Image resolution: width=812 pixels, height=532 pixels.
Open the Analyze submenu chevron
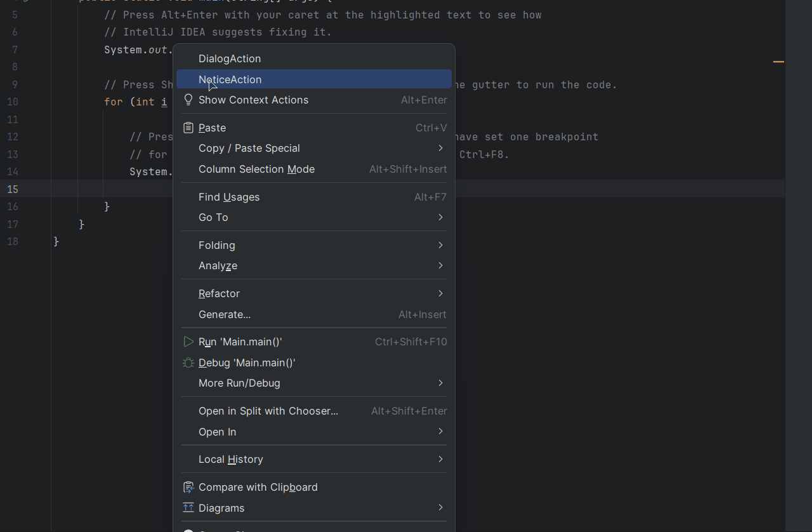click(x=440, y=265)
